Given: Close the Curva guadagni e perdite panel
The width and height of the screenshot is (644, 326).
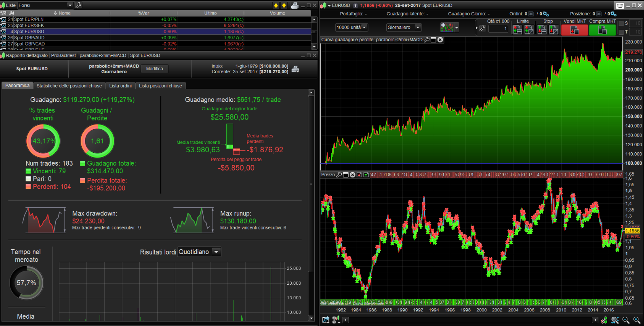Looking at the screenshot, I should (x=440, y=40).
